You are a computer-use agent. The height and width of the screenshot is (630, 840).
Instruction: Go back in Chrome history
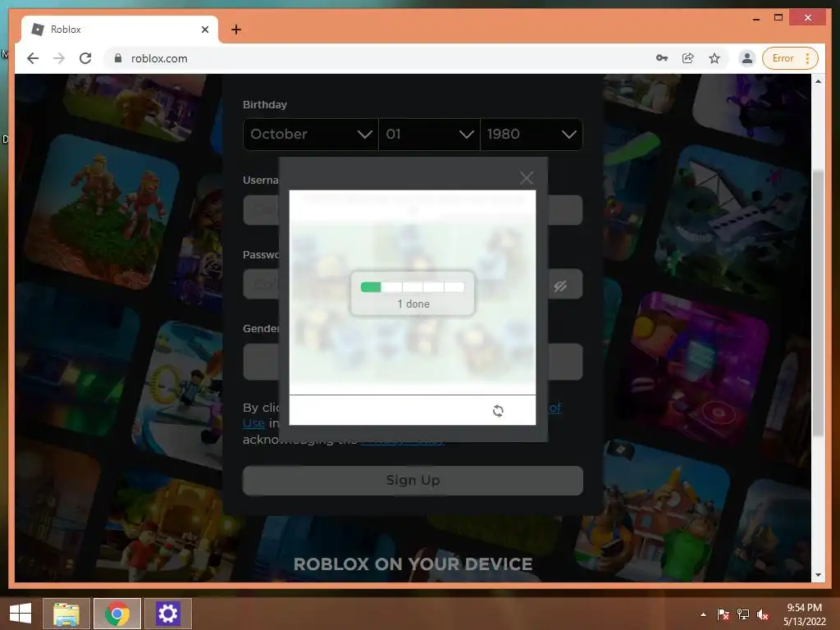click(33, 58)
